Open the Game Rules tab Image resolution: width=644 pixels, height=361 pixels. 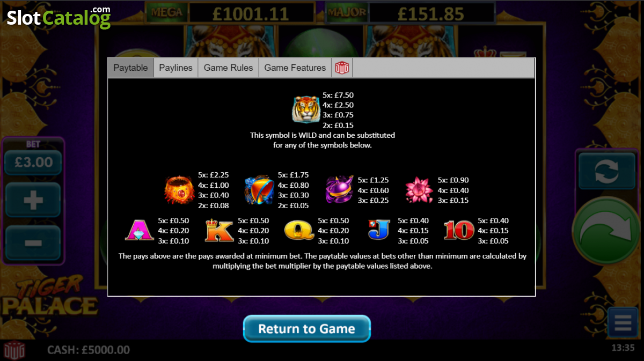click(x=228, y=68)
